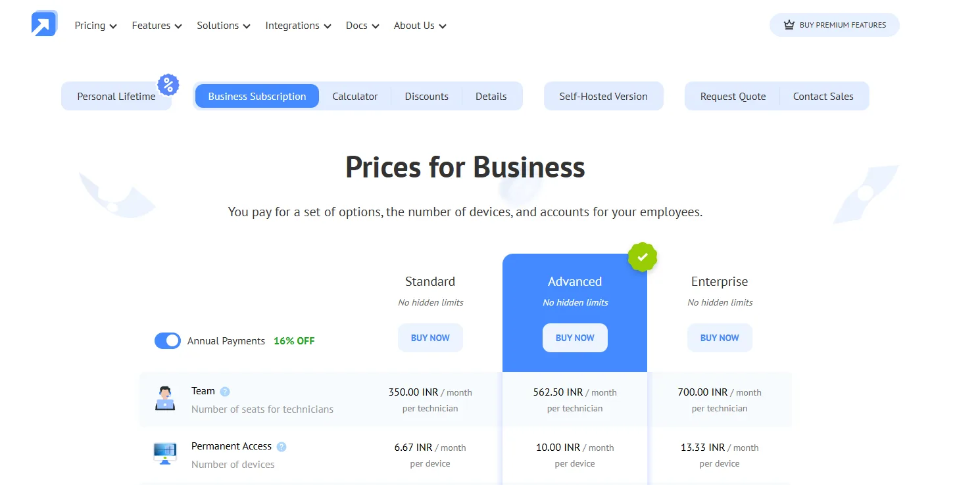This screenshot has height=485, width=980.
Task: Click the help icon next to Permanent Access
Action: 282,447
